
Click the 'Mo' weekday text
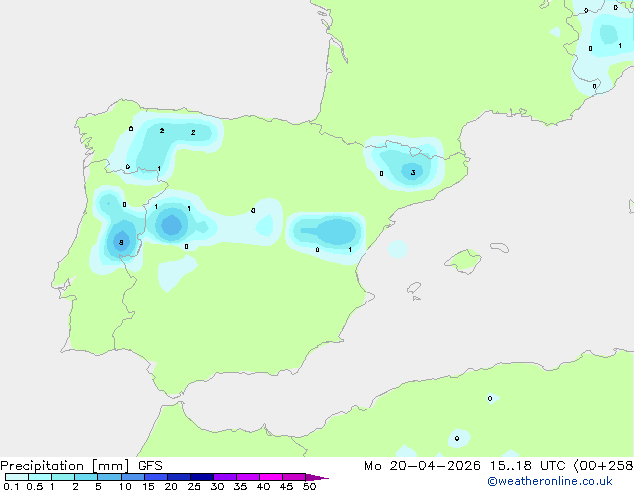[372, 466]
